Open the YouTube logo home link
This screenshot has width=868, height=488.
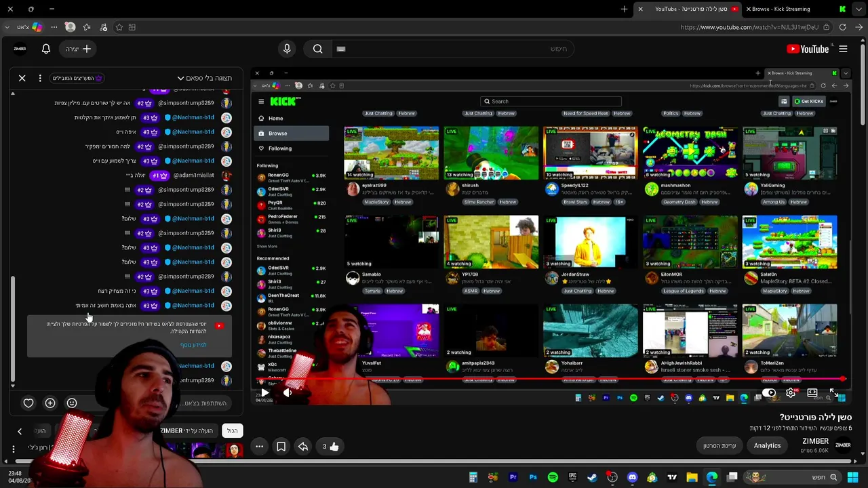pyautogui.click(x=807, y=49)
